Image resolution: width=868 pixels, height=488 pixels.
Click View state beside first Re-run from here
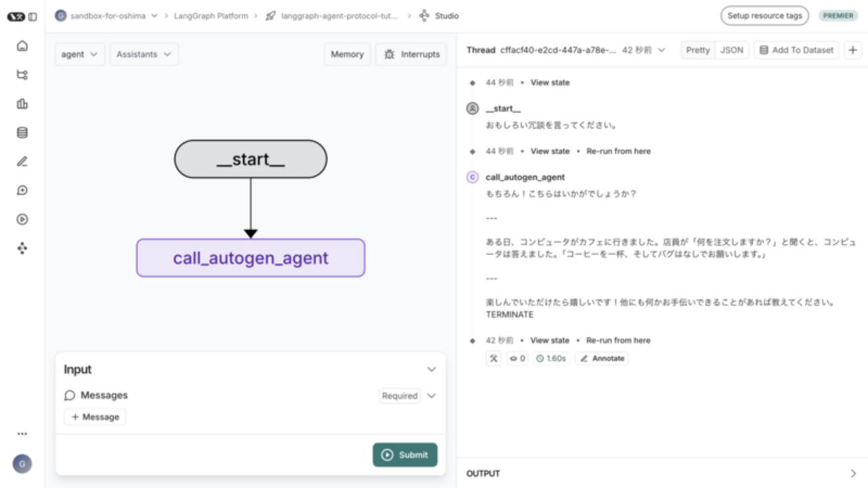550,152
